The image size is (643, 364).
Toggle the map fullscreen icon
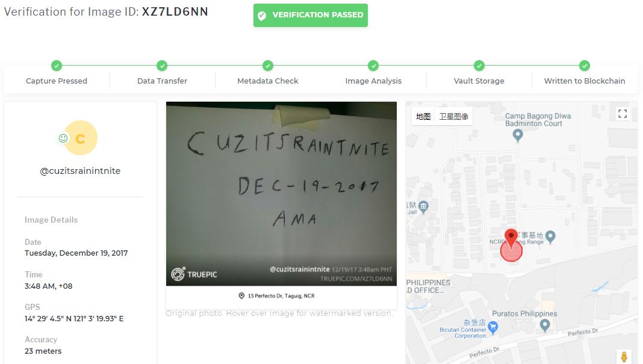pos(622,114)
